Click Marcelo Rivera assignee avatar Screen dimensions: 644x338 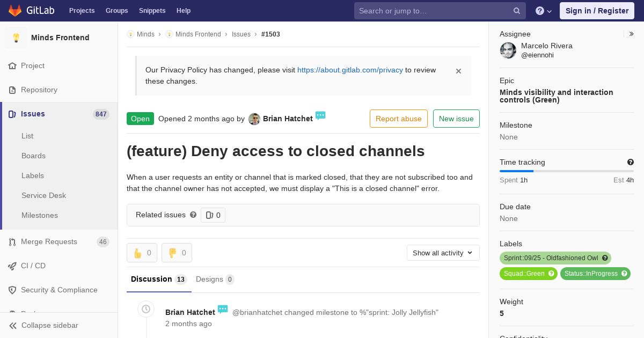click(x=508, y=50)
